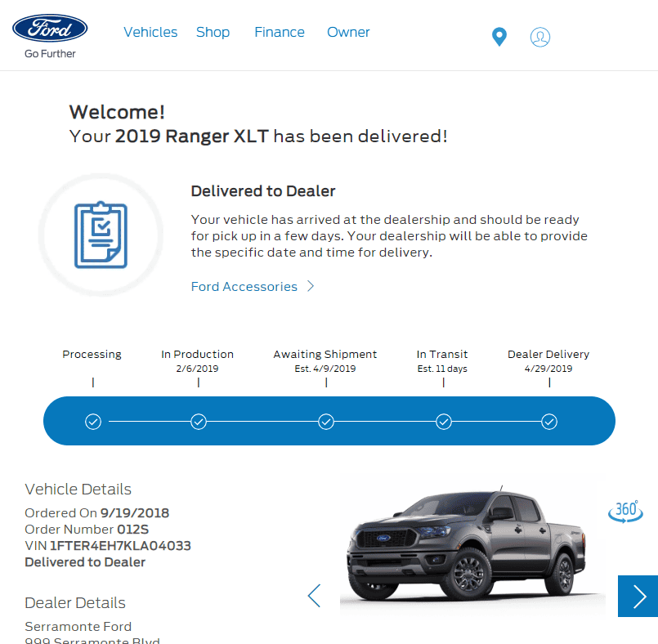Image resolution: width=658 pixels, height=644 pixels.
Task: Click bold Delivered to Dealer status under VIN
Action: [x=85, y=562]
